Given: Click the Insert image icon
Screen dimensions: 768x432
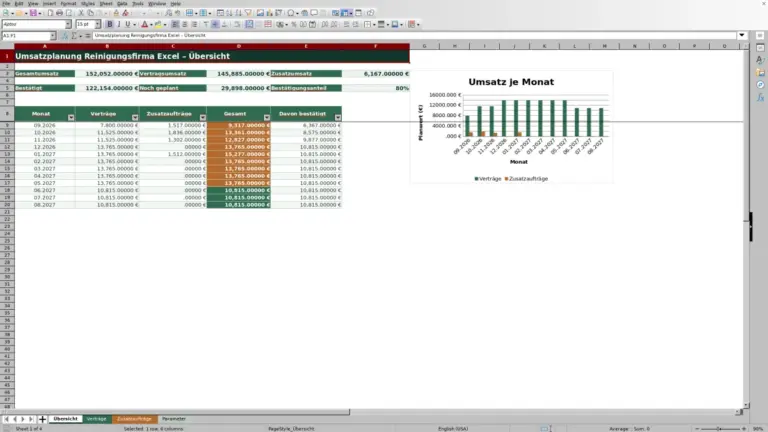Looking at the screenshot, I should point(260,13).
